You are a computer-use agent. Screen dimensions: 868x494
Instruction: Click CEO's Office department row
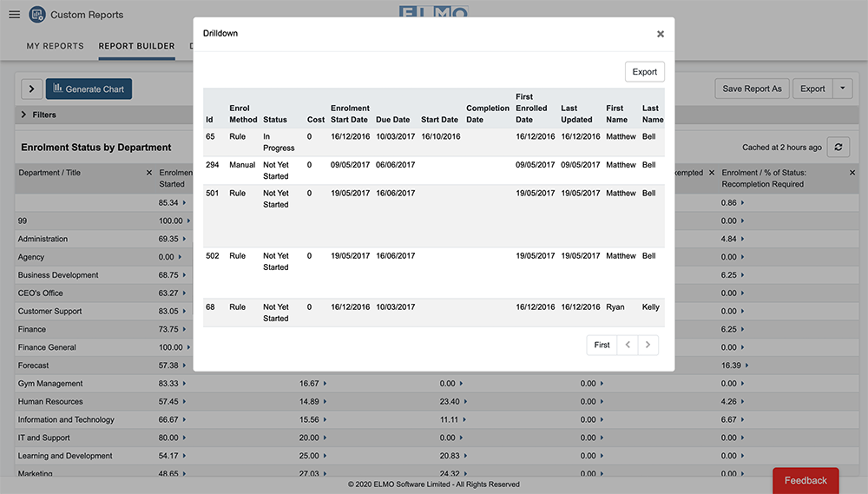41,293
